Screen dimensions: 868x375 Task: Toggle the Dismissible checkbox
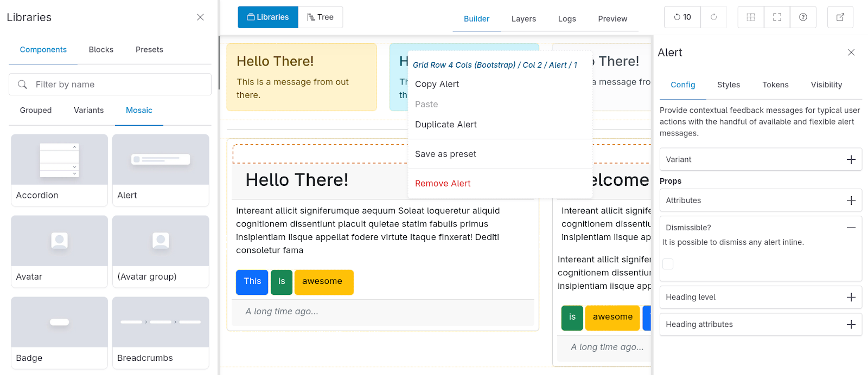tap(668, 264)
